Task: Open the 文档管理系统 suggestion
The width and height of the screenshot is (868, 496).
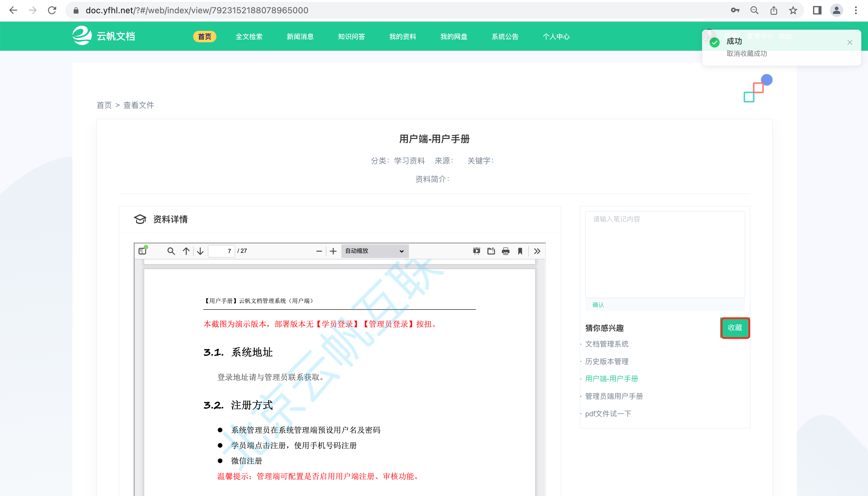Action: pyautogui.click(x=607, y=344)
